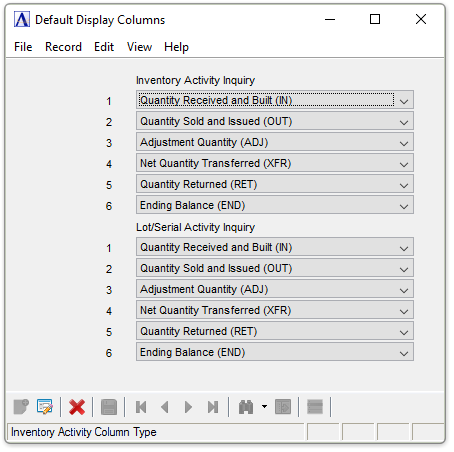Click the red X Delete icon
Screen dimensions: 454x452
(x=77, y=407)
